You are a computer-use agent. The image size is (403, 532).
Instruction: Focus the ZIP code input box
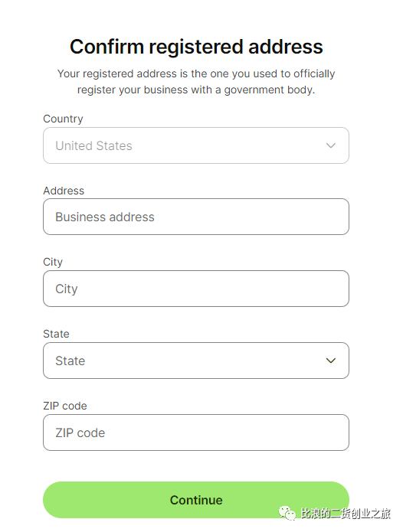point(196,432)
